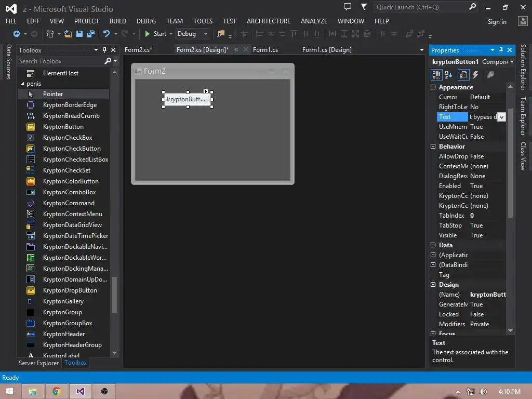
Task: Click the Find in Files toolbar icon
Action: [221, 34]
